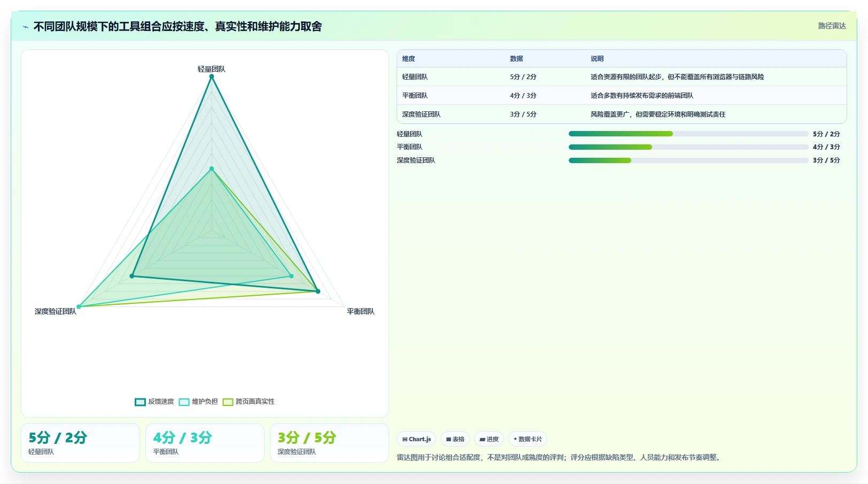The image size is (868, 484).
Task: Toggle 反馈速度 legend swatch
Action: coord(140,402)
